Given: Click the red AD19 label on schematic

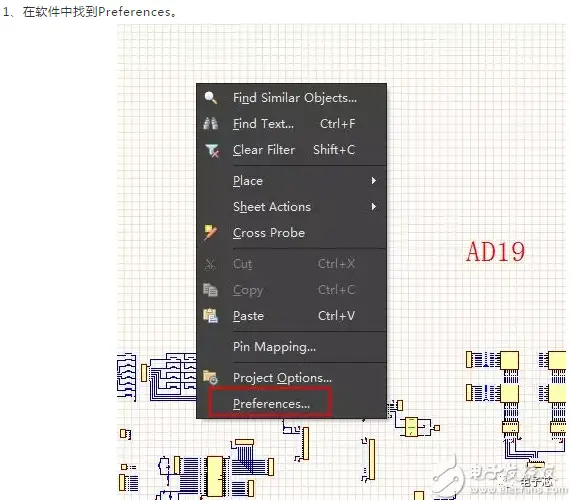Looking at the screenshot, I should coord(496,252).
